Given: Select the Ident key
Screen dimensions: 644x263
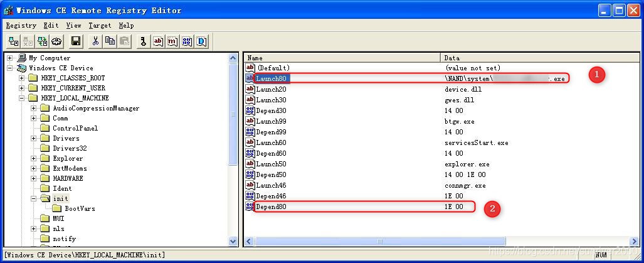Looking at the screenshot, I should click(x=62, y=188).
